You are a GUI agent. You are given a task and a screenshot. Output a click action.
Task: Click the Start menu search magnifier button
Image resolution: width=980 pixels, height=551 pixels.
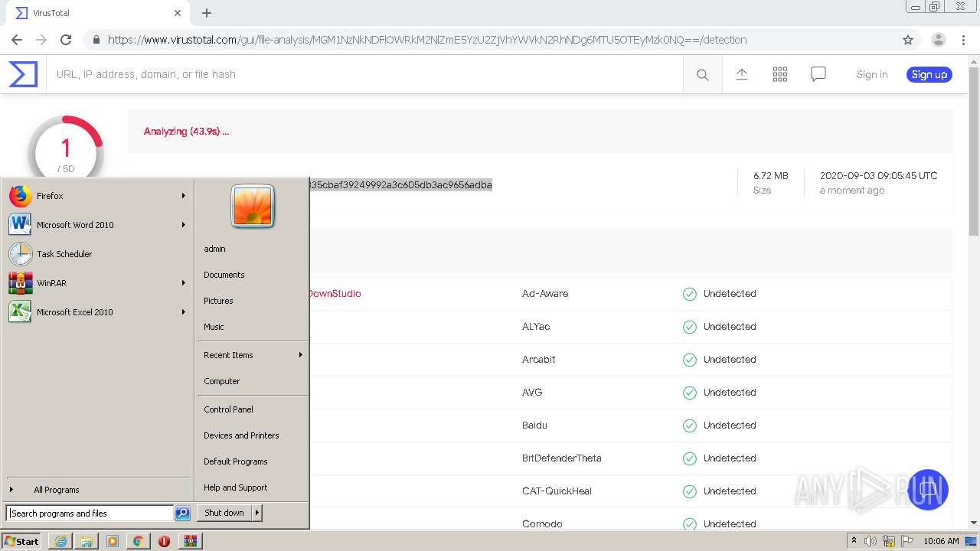pos(182,514)
